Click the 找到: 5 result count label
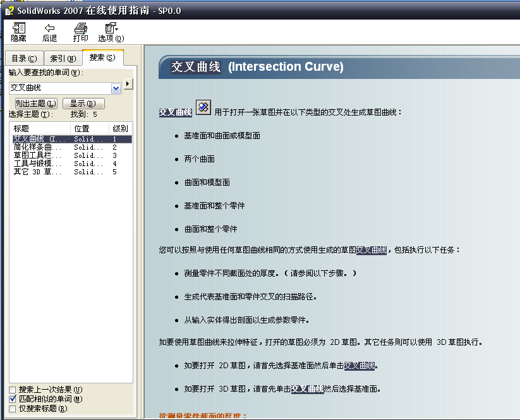 pyautogui.click(x=84, y=114)
